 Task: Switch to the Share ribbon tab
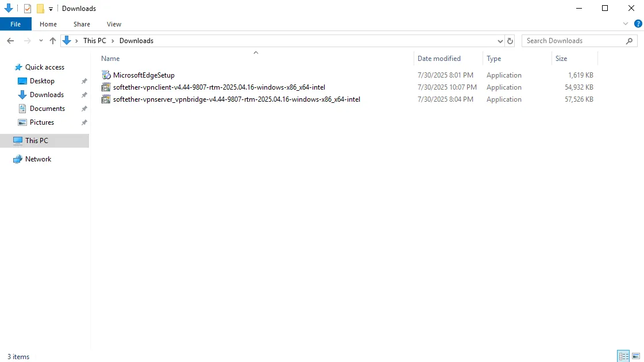coord(82,24)
